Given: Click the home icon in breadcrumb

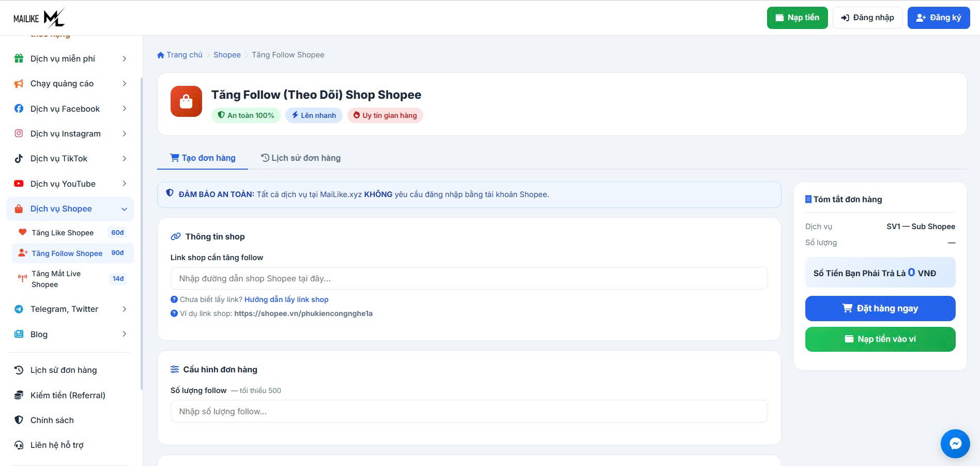Looking at the screenshot, I should [x=161, y=55].
